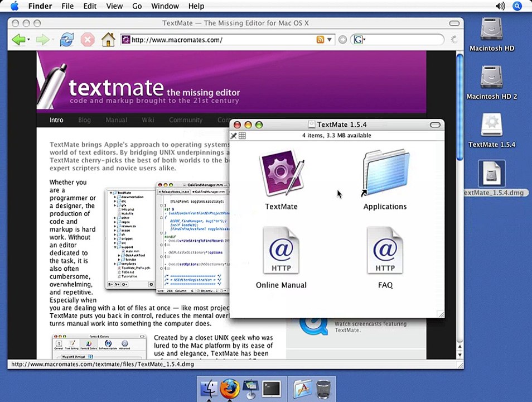
Task: Click the project editor screenshot thumbnail
Action: (167, 238)
